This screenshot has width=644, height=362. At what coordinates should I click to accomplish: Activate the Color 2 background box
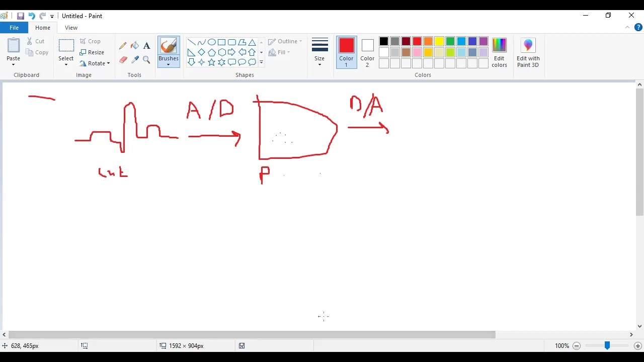tap(367, 52)
